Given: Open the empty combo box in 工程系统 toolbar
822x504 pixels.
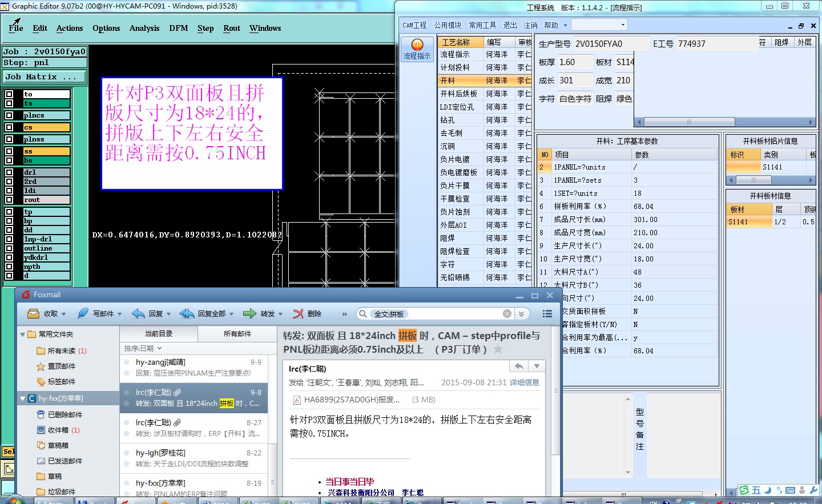Looking at the screenshot, I should [599, 25].
